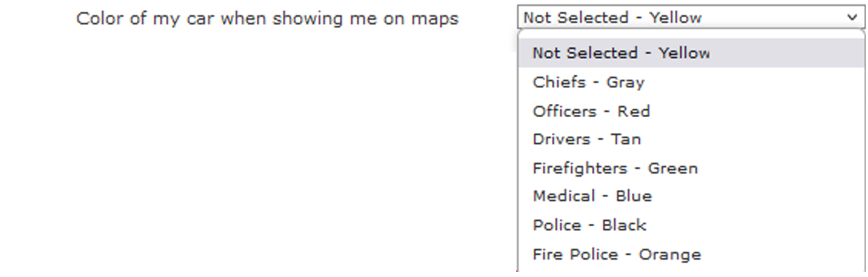Set map car color to Green
868x277 pixels.
pyautogui.click(x=691, y=168)
